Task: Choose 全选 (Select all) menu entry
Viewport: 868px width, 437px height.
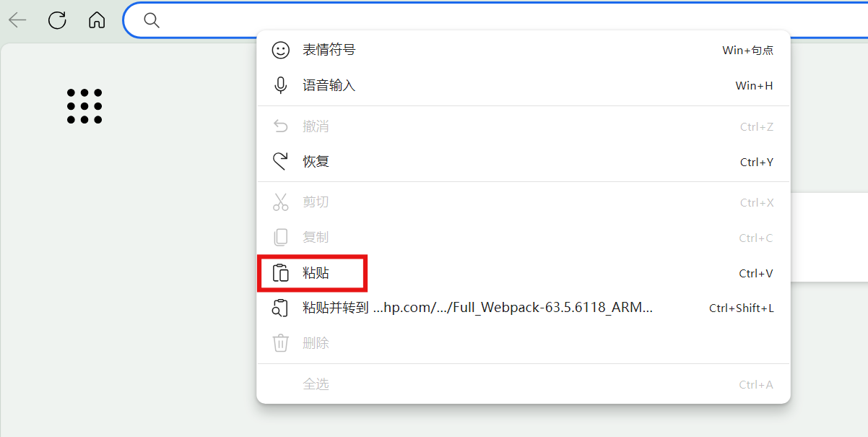Action: point(316,384)
